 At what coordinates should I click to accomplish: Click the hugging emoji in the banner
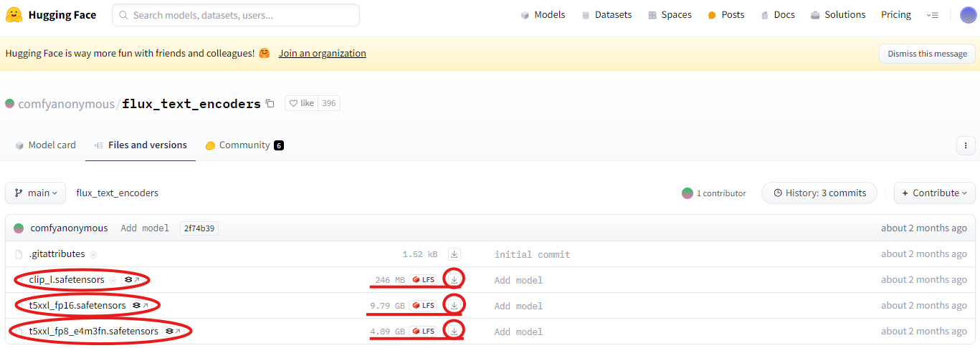pos(265,53)
